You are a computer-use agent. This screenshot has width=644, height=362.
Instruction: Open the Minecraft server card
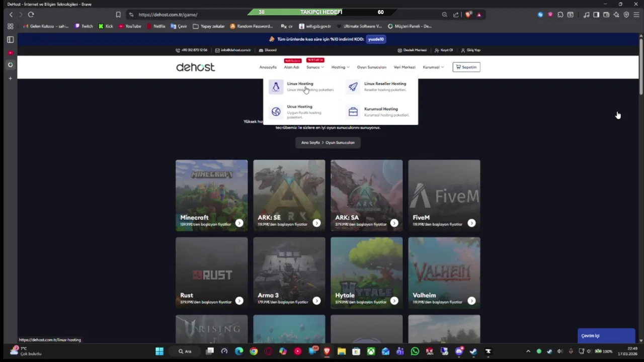click(211, 196)
